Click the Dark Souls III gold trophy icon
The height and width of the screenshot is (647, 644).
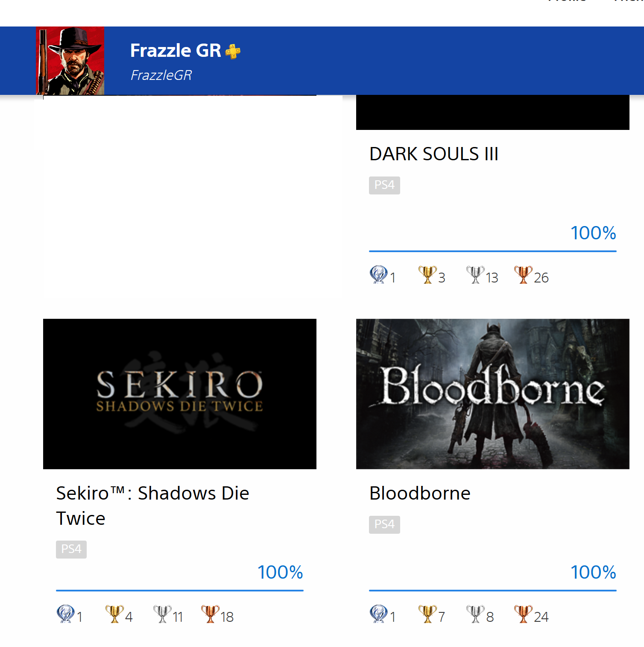[427, 274]
